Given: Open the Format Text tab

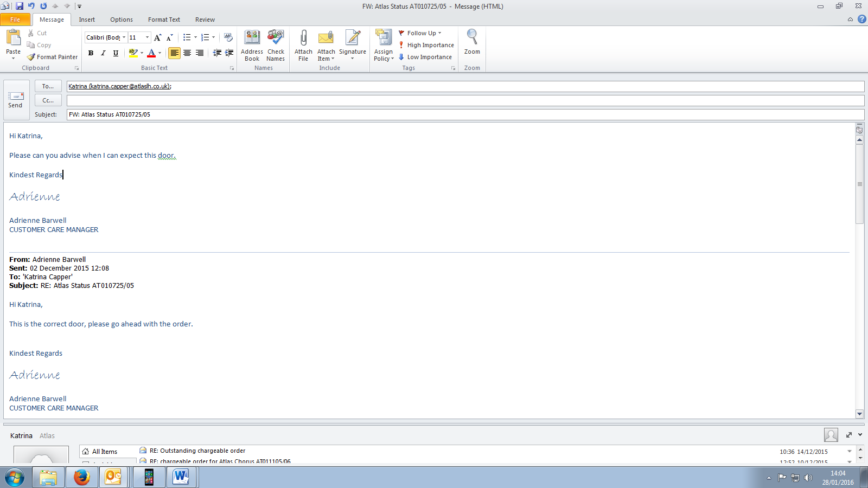Looking at the screenshot, I should point(164,20).
